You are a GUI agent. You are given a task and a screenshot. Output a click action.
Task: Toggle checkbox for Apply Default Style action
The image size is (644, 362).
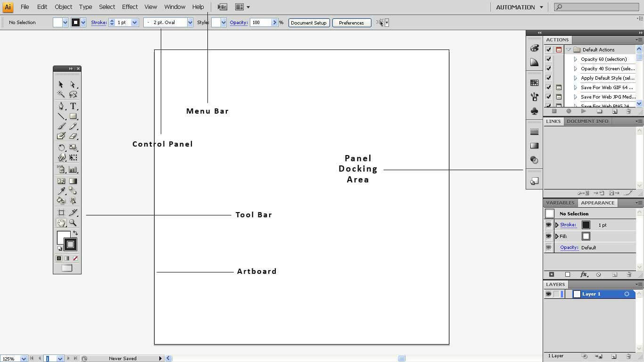tap(548, 78)
